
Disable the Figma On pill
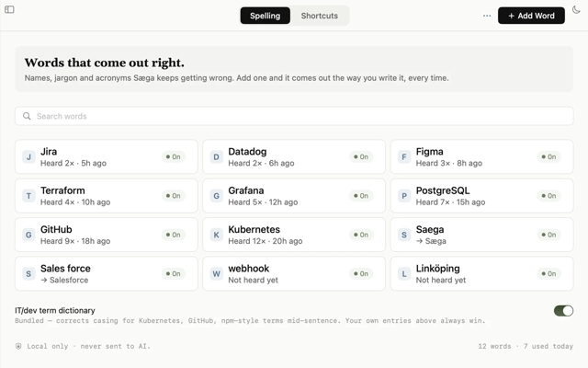tap(548, 157)
